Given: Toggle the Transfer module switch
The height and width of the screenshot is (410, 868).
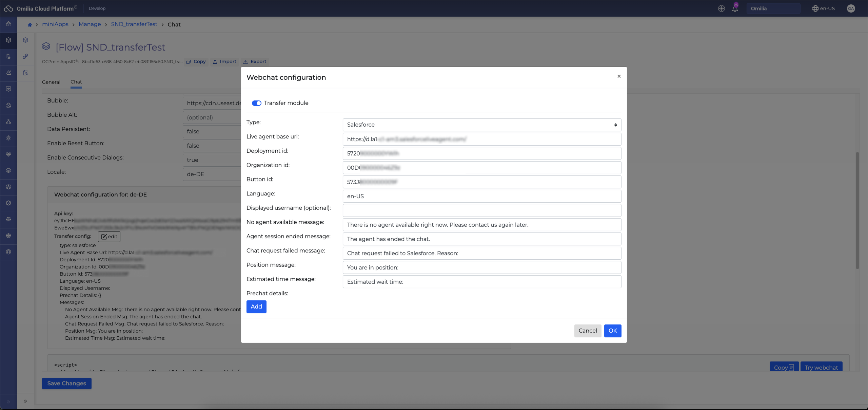Looking at the screenshot, I should pyautogui.click(x=256, y=103).
